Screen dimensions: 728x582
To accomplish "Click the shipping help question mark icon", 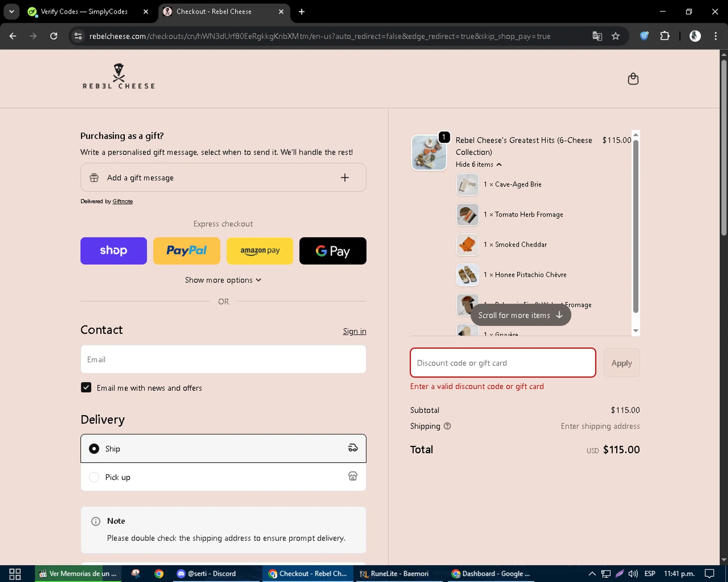I will pyautogui.click(x=447, y=426).
